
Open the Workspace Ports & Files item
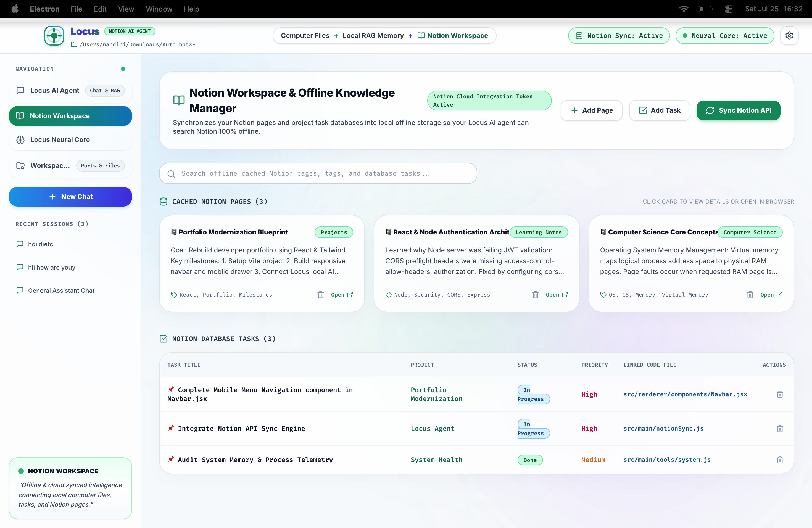pos(70,165)
